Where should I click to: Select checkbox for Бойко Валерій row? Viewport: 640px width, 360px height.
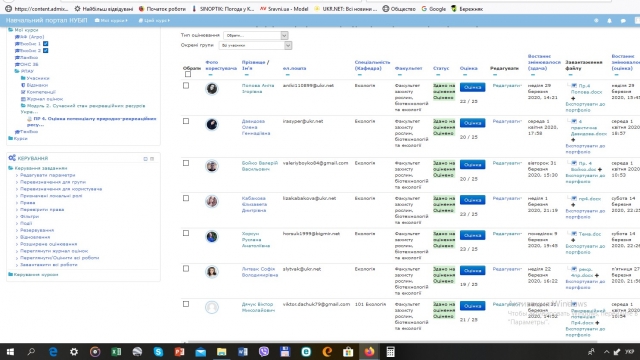pos(186,163)
